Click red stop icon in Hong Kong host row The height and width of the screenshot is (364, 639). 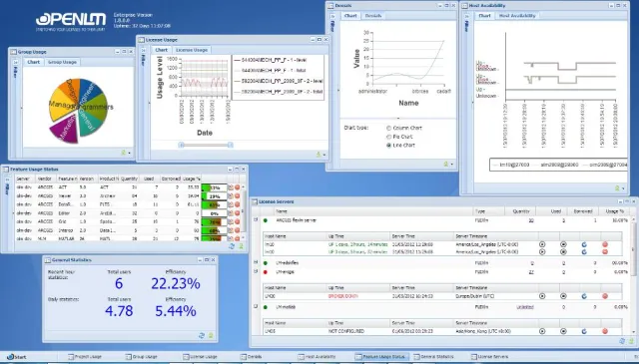click(605, 331)
